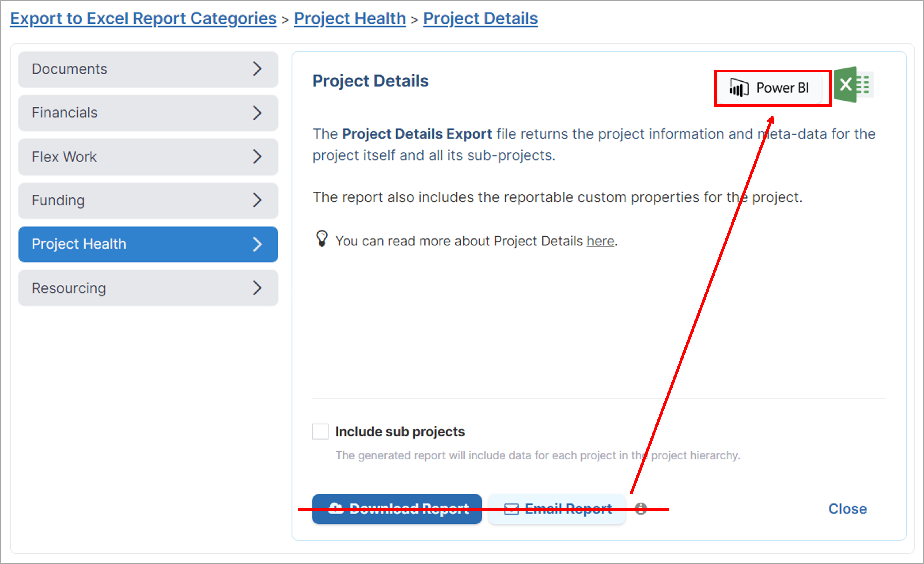The image size is (924, 564).
Task: Click the info icon beside Email Report
Action: coord(641,509)
